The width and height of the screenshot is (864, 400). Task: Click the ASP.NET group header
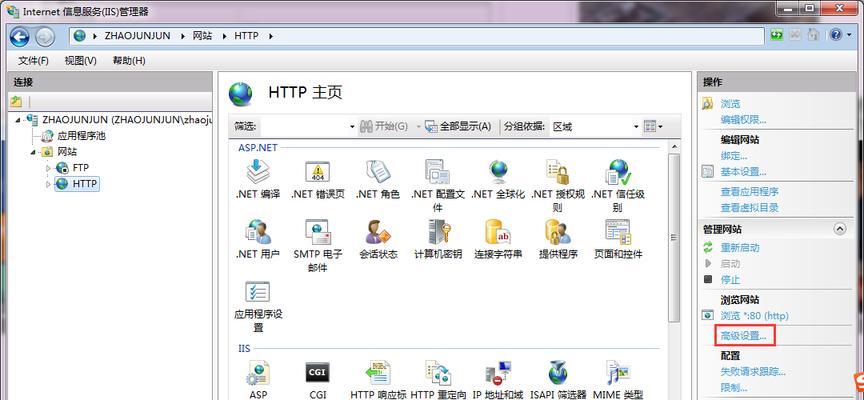tap(258, 148)
